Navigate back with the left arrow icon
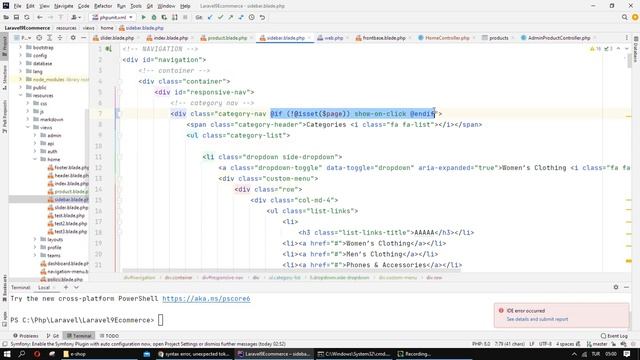 40,18
